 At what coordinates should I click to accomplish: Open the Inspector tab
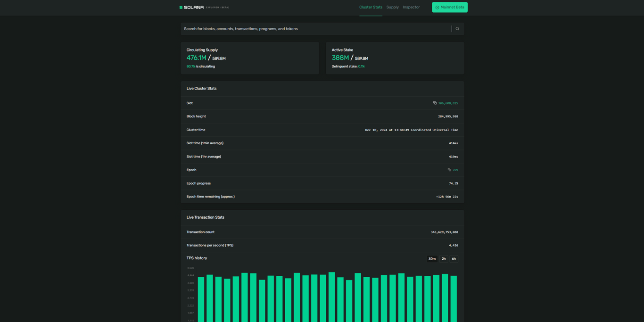411,7
